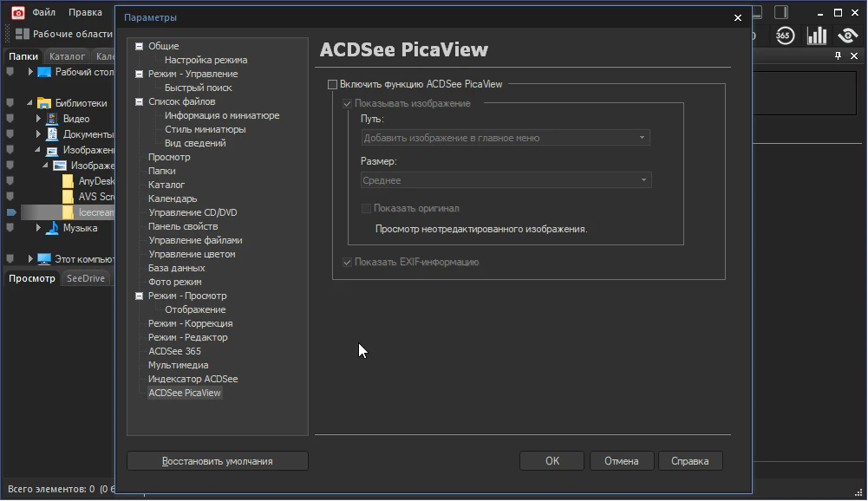Click the Восстановить умолчания button

pos(217,461)
